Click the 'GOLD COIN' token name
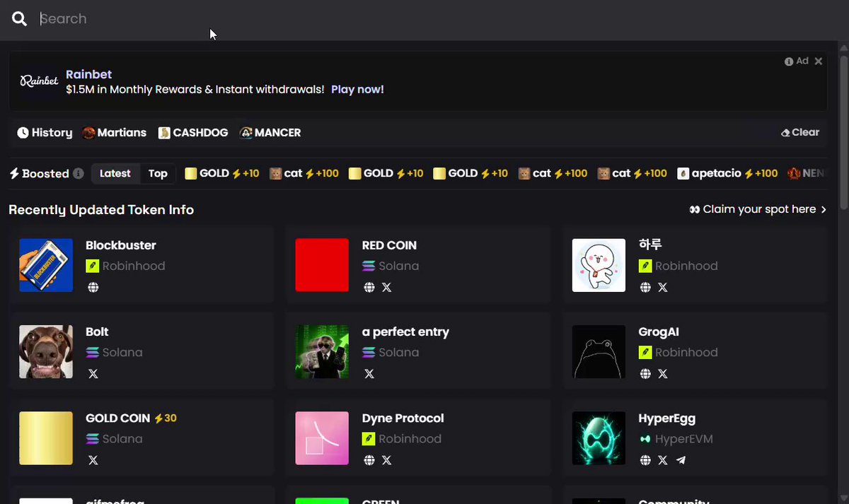Viewport: 849px width, 504px height. coord(118,418)
